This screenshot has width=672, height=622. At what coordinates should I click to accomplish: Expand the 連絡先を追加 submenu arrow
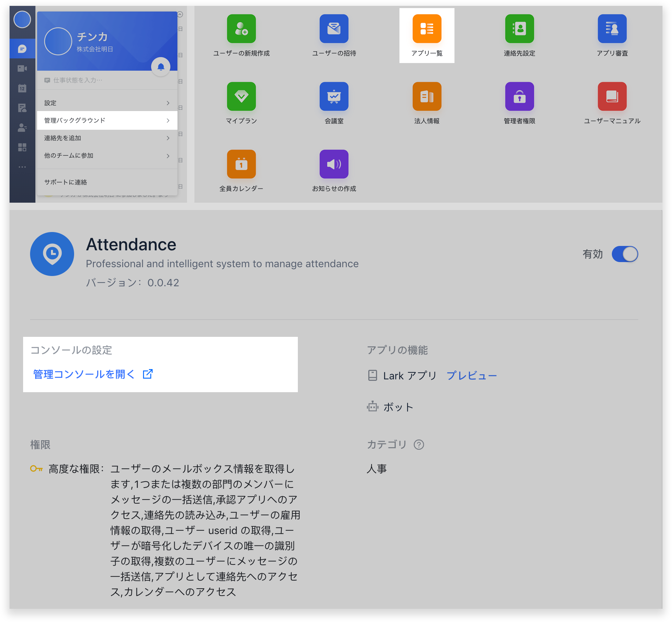click(x=168, y=138)
